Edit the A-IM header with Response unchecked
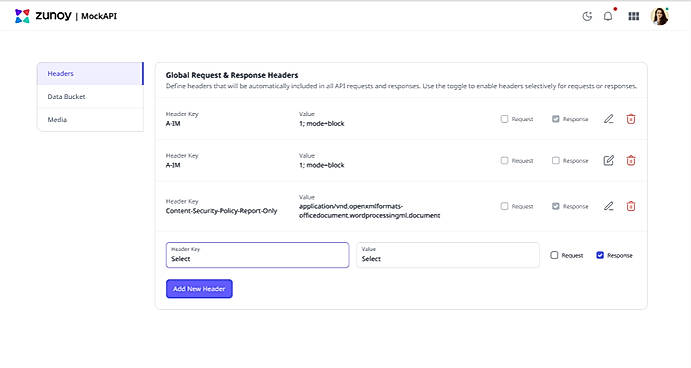691x368 pixels. point(609,160)
